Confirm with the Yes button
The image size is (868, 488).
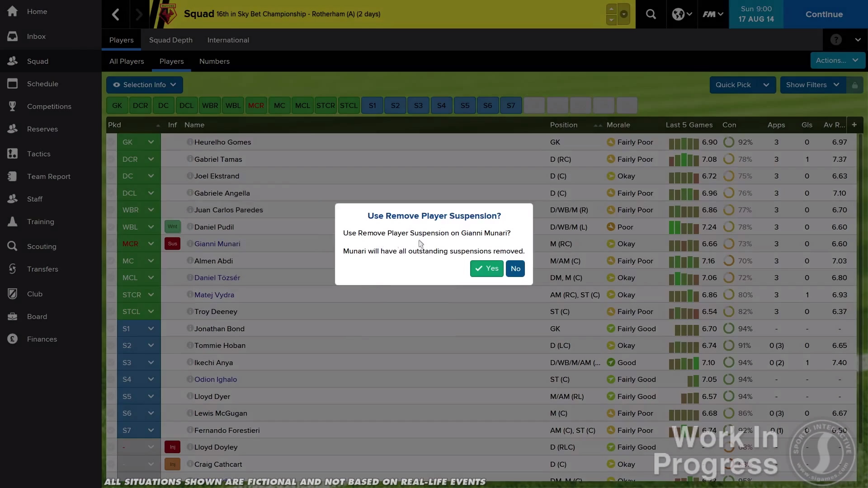pos(486,268)
